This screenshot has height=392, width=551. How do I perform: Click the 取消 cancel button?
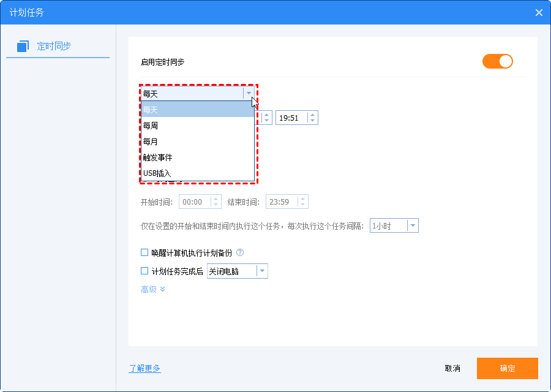coord(452,368)
